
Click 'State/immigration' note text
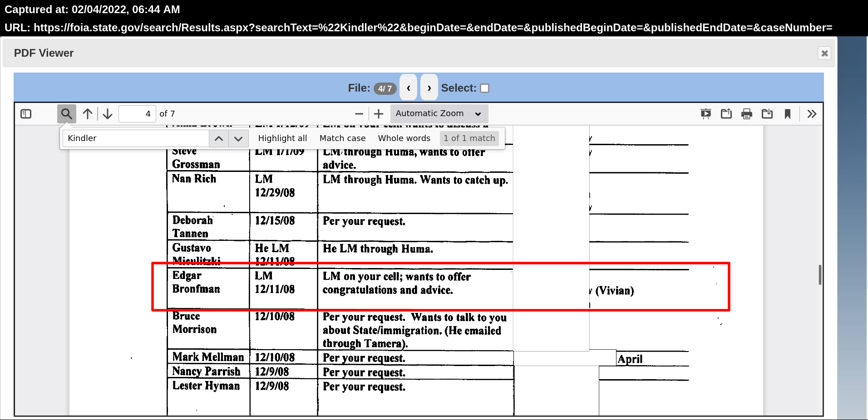(396, 331)
